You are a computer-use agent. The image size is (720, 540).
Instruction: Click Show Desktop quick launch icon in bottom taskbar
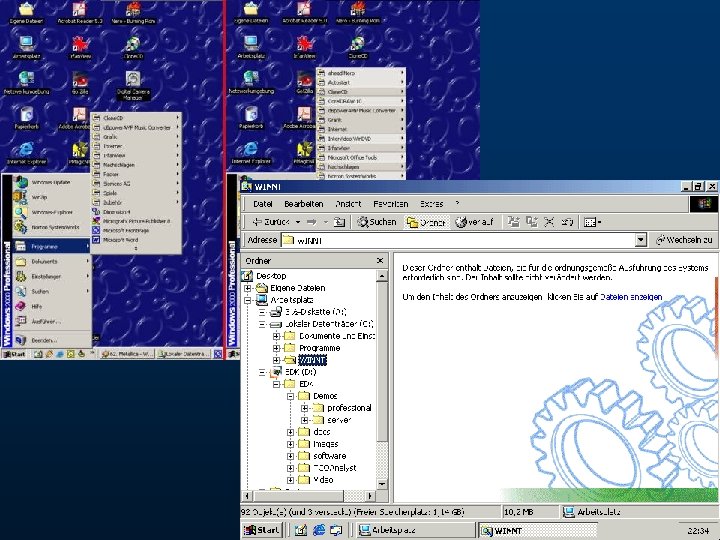tap(301, 530)
